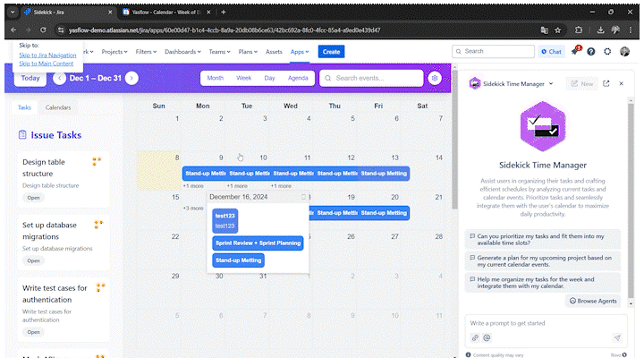Open Sprint Review + Sprint Planning event
644x358 pixels.
258,243
